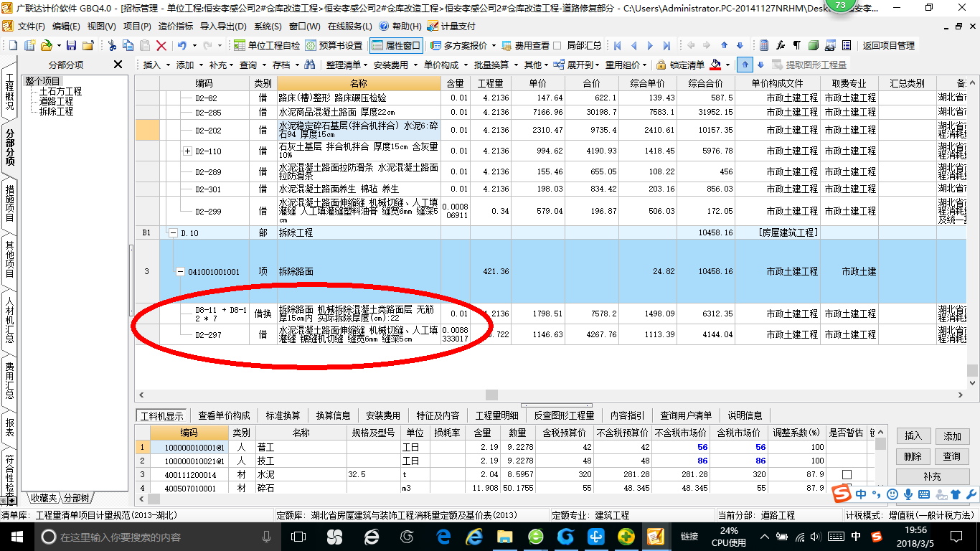Open the 展开到 dropdown
The image size is (980, 551).
(x=578, y=65)
